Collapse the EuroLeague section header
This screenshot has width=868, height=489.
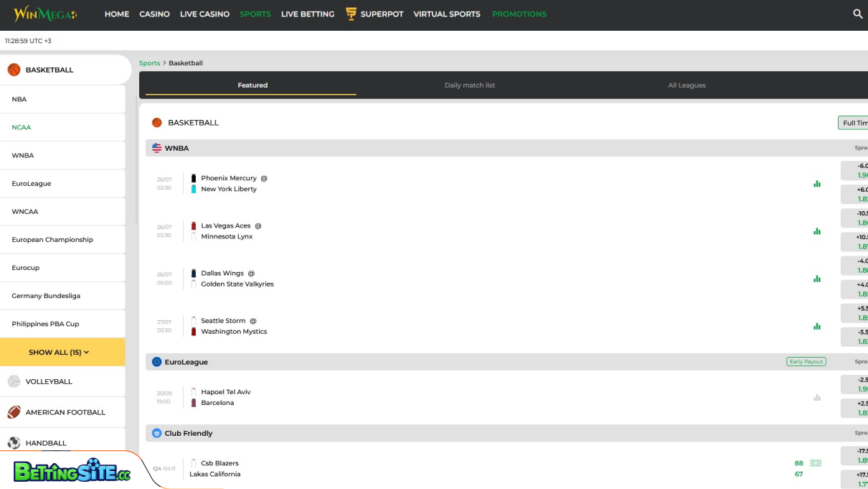point(186,362)
